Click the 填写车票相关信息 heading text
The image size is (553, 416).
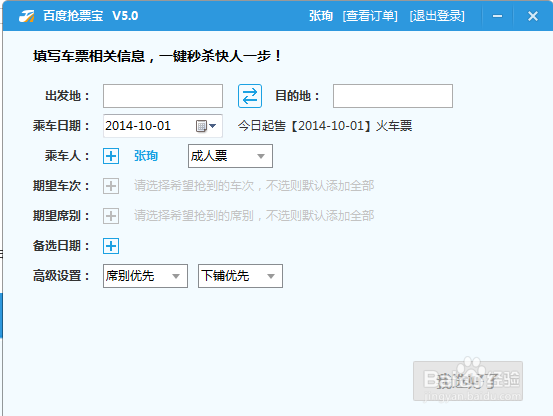157,56
